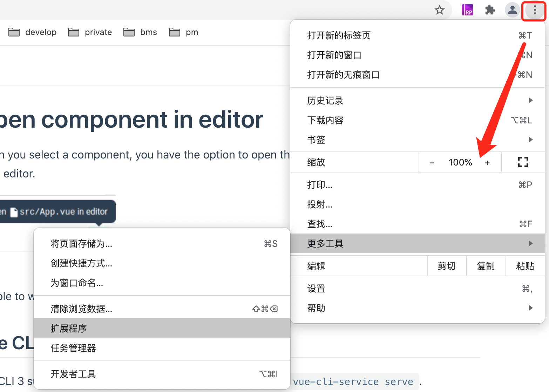Open 扩展程序 from the submenu
This screenshot has height=392, width=549.
coord(162,328)
